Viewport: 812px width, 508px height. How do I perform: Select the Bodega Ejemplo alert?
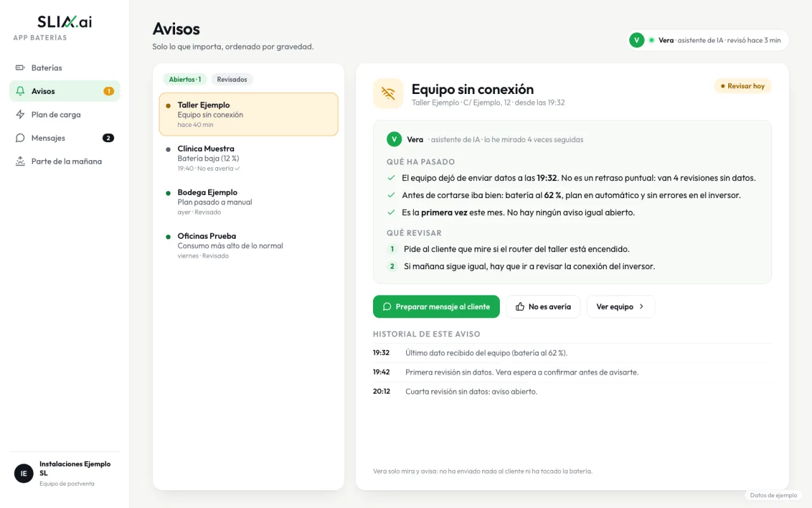coord(249,202)
